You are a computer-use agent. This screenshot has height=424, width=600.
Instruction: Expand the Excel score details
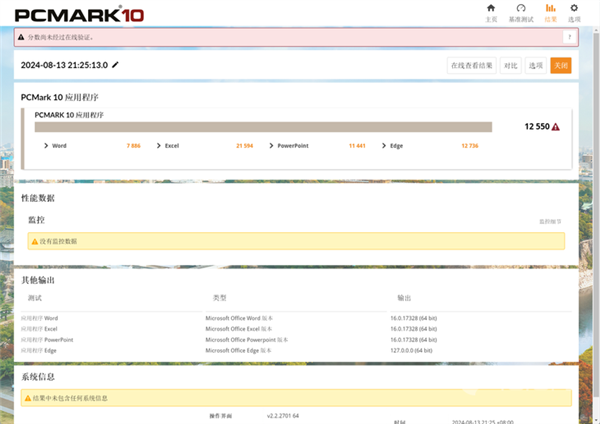159,146
